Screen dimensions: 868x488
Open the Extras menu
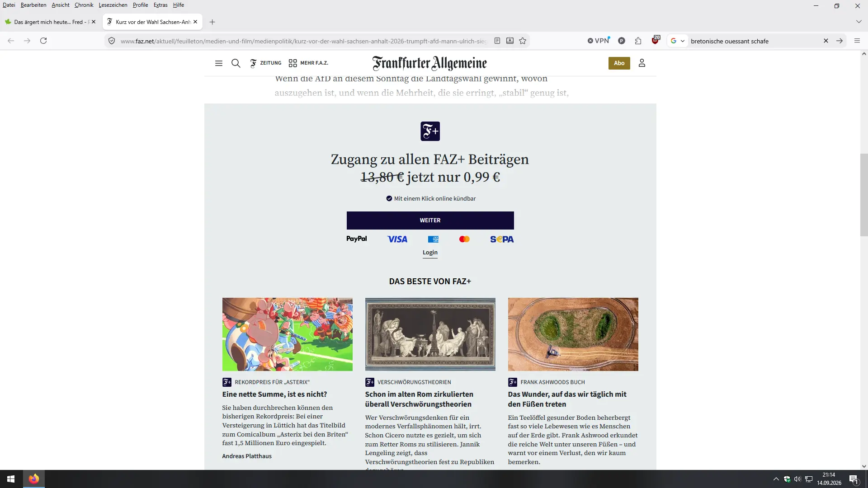pos(160,5)
